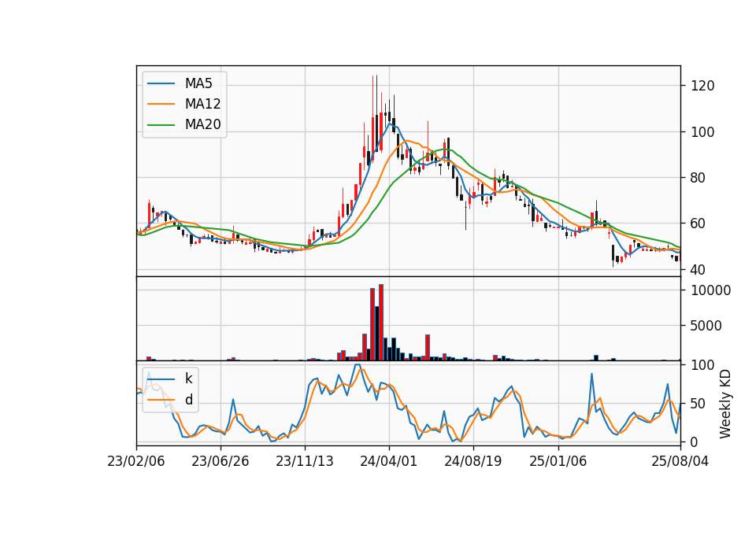Click the KD axis label 100
This screenshot has height=543, width=756.
tap(702, 365)
